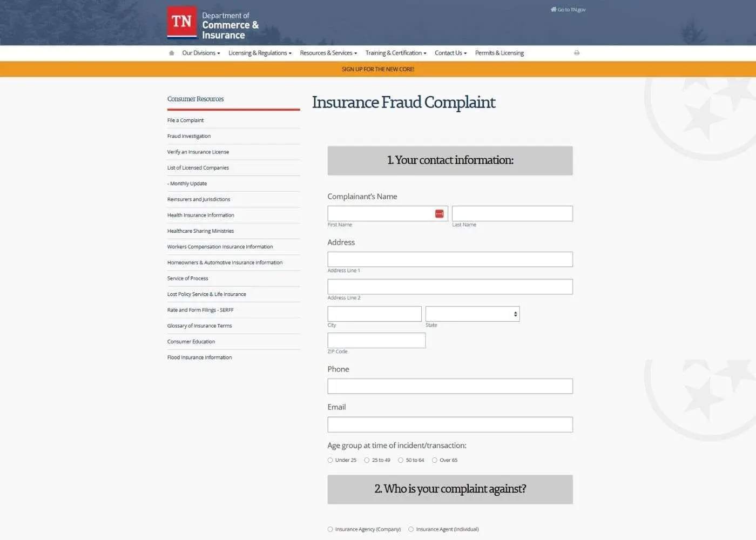Viewport: 756px width, 540px height.
Task: Choose Insurance Agency (Company) option
Action: click(330, 529)
